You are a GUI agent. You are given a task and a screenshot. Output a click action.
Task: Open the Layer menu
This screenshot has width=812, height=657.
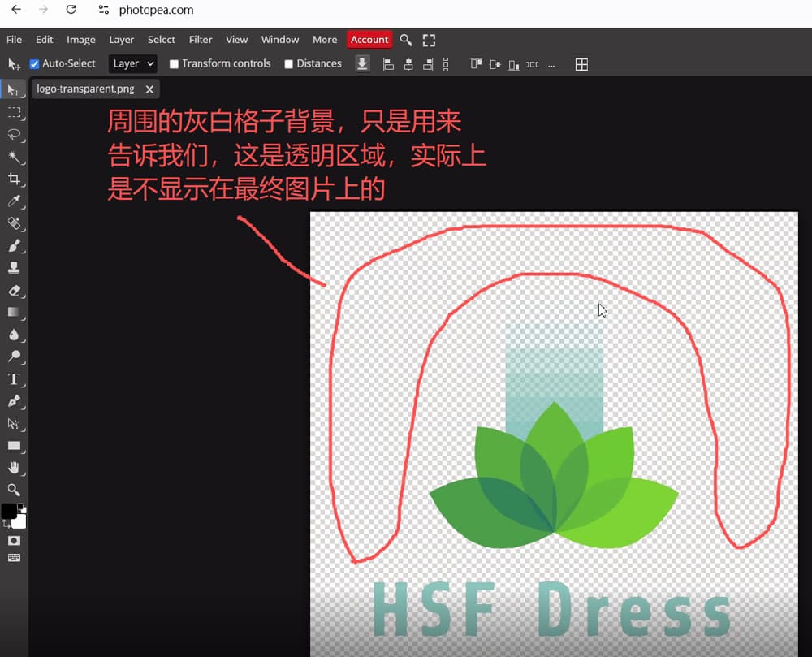pyautogui.click(x=121, y=40)
